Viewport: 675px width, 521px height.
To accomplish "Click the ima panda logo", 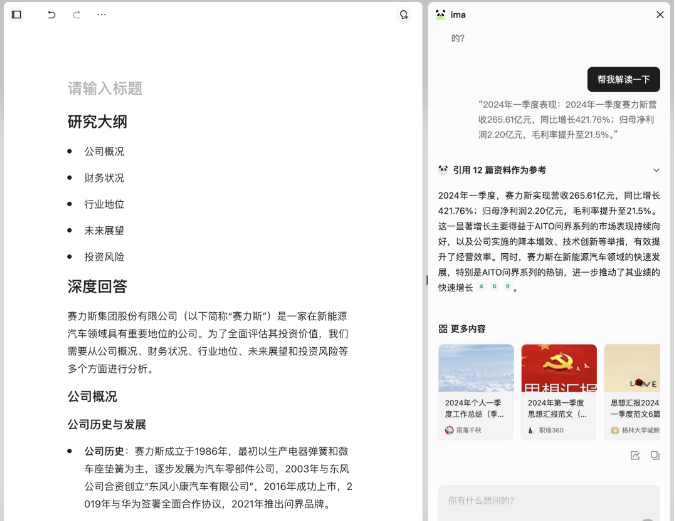I will point(440,15).
